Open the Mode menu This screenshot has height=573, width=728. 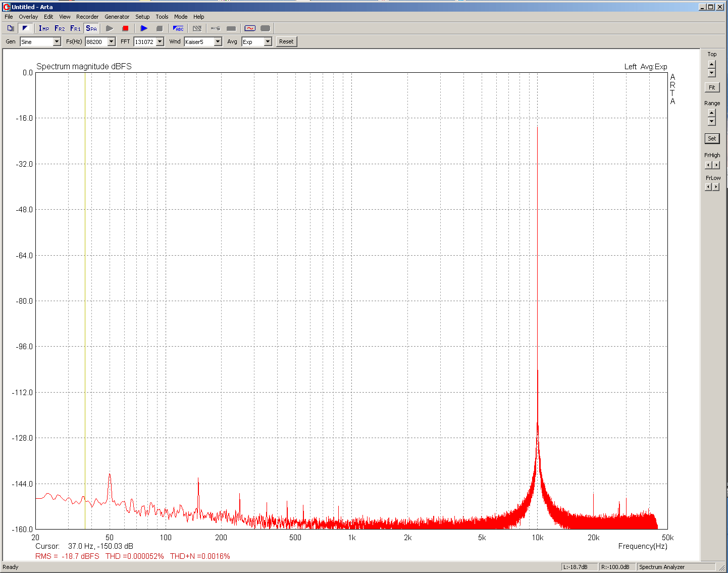pyautogui.click(x=181, y=17)
